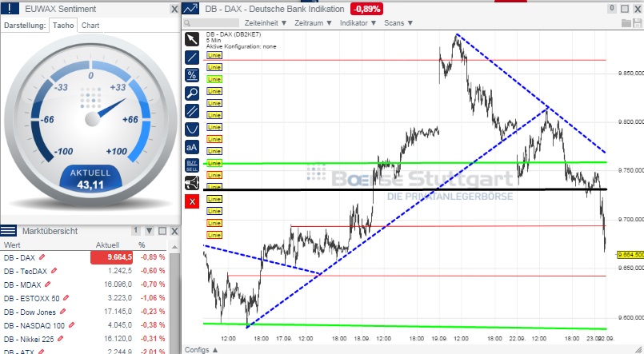Select the DB - Nikkei 225 row

[x=84, y=339]
